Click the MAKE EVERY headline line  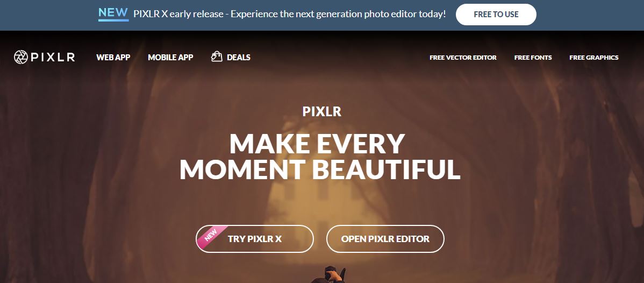click(317, 144)
